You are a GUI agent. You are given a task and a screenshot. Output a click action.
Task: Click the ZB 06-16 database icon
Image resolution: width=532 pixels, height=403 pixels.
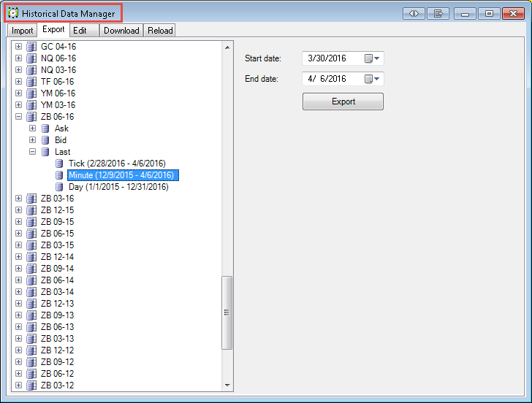pos(31,117)
